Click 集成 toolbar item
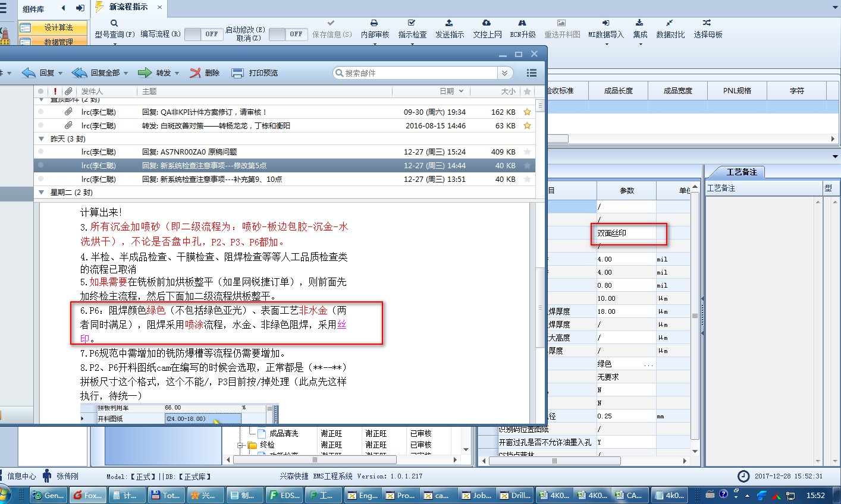 (x=640, y=29)
